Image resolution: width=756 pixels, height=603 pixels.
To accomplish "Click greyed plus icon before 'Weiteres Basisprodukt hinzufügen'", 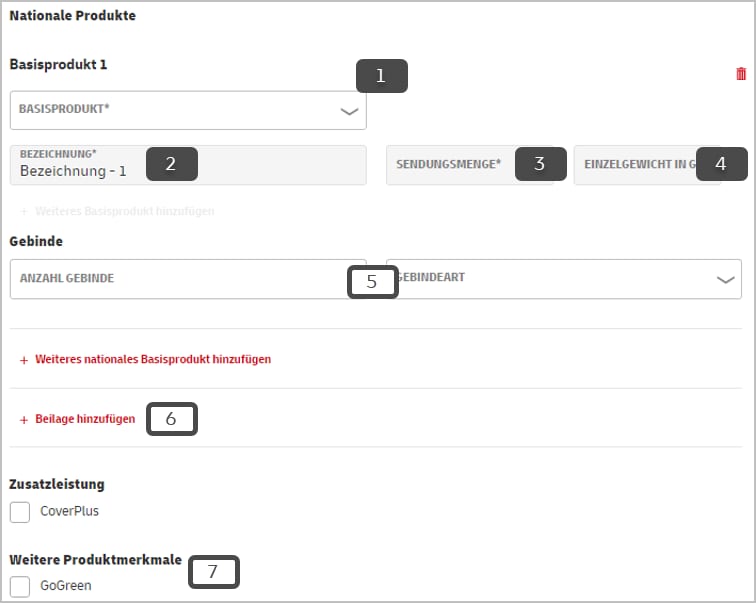I will pyautogui.click(x=24, y=212).
